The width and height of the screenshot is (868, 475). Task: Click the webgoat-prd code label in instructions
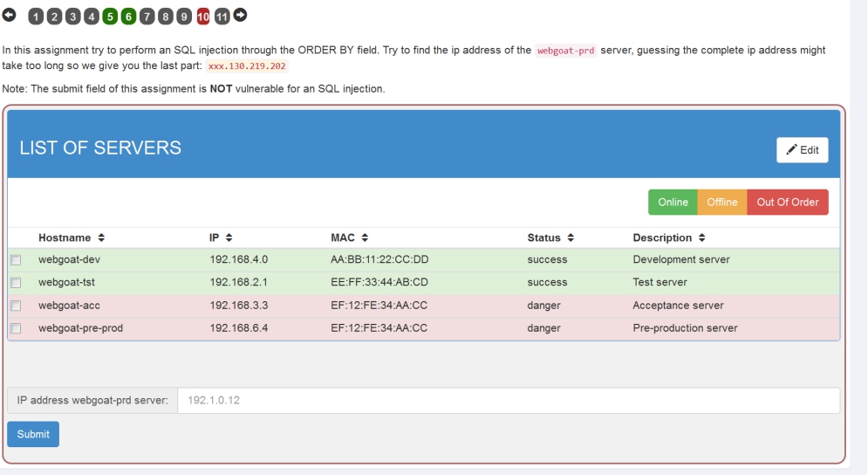(x=566, y=51)
